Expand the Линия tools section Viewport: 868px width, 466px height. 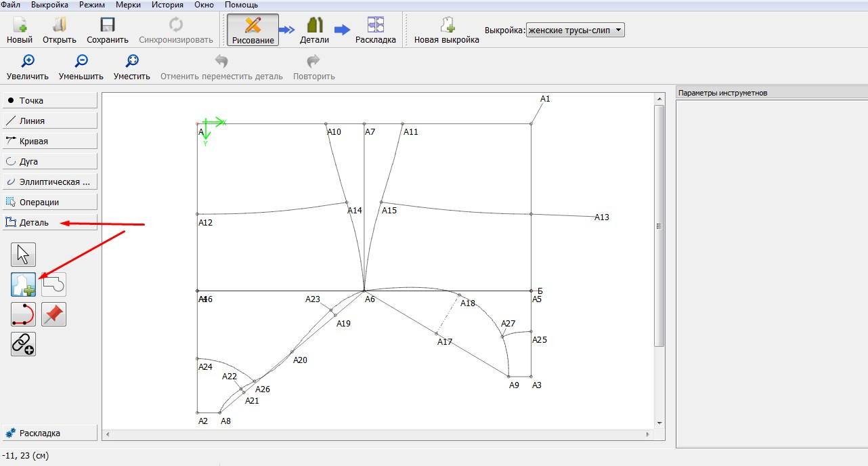[50, 121]
